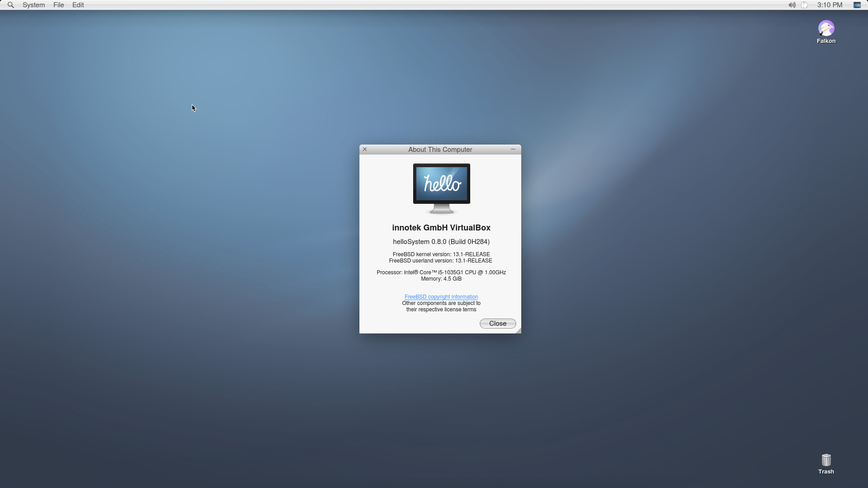This screenshot has height=488, width=868.
Task: Click the innotek GmbH VirtualBox label
Action: (441, 228)
